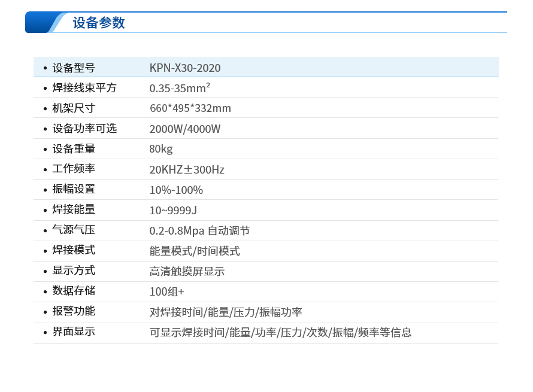The height and width of the screenshot is (392, 533).
Task: Select the 设备参数 section heading
Action: click(99, 23)
